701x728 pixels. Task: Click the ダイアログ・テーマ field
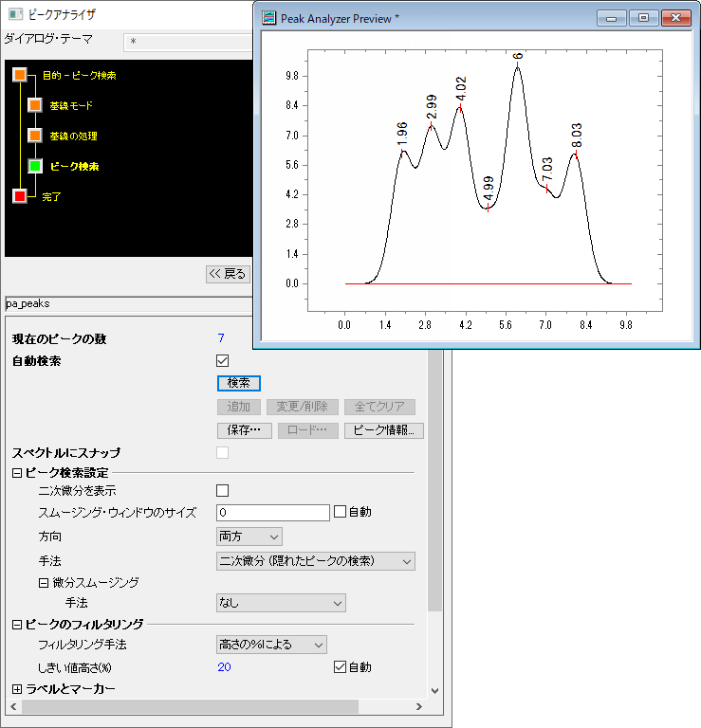[188, 42]
